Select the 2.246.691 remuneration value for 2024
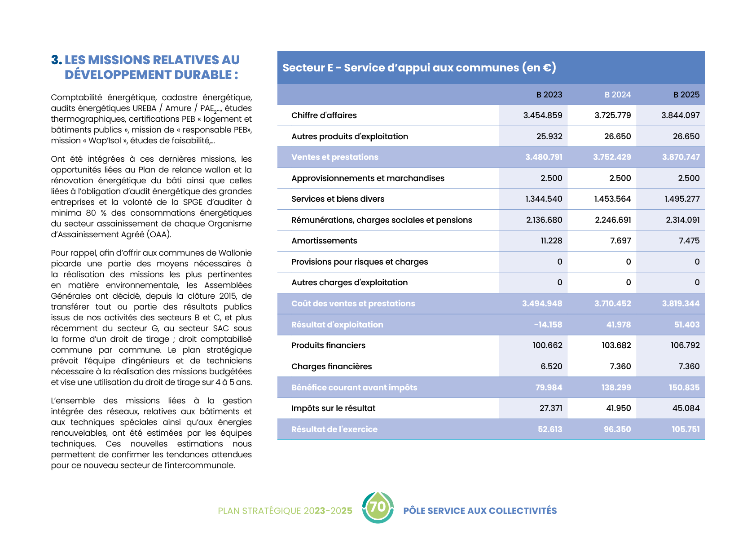756x535 pixels. point(613,220)
